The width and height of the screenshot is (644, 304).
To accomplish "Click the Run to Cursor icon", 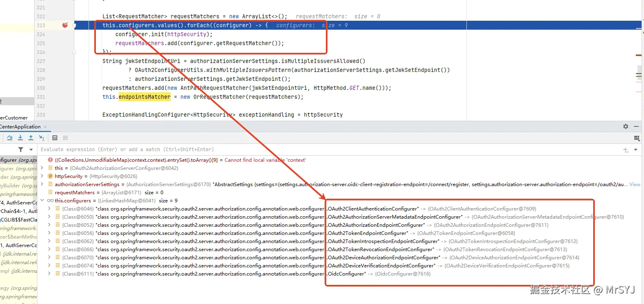I will (41, 138).
